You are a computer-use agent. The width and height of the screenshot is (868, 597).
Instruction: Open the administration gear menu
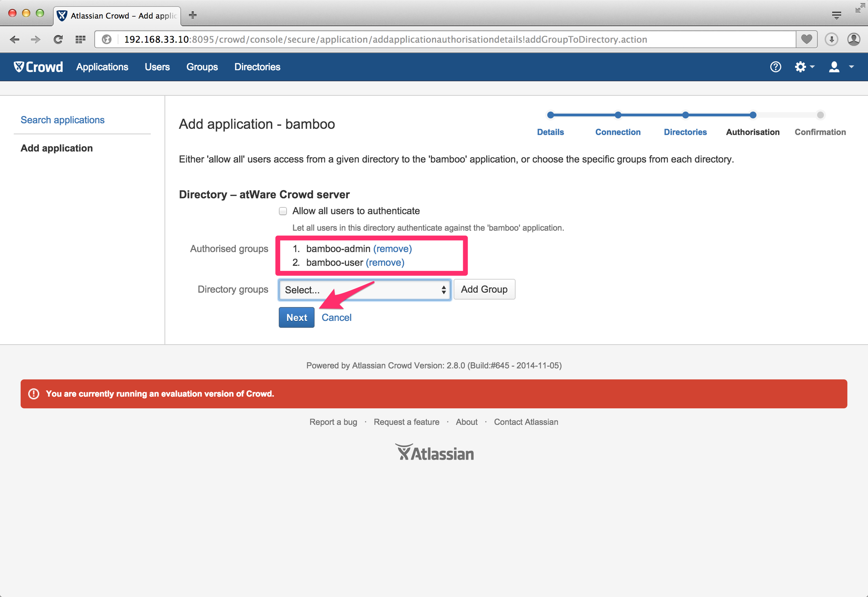coord(804,67)
